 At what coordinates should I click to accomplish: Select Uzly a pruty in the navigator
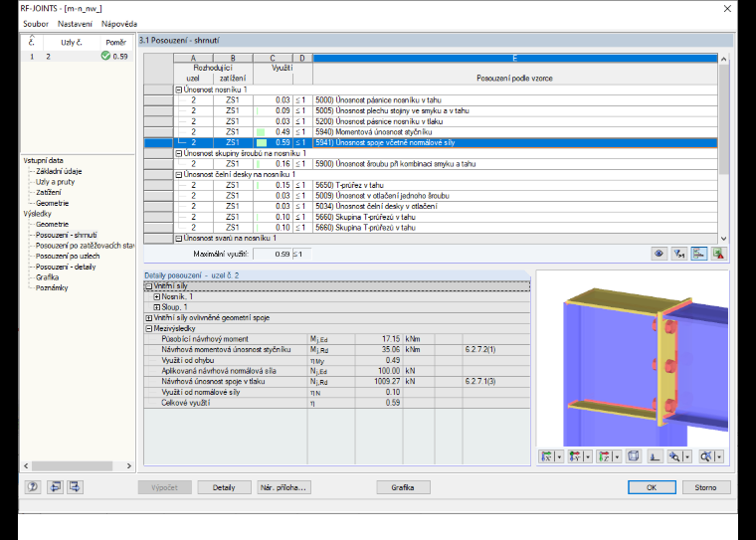pyautogui.click(x=56, y=182)
